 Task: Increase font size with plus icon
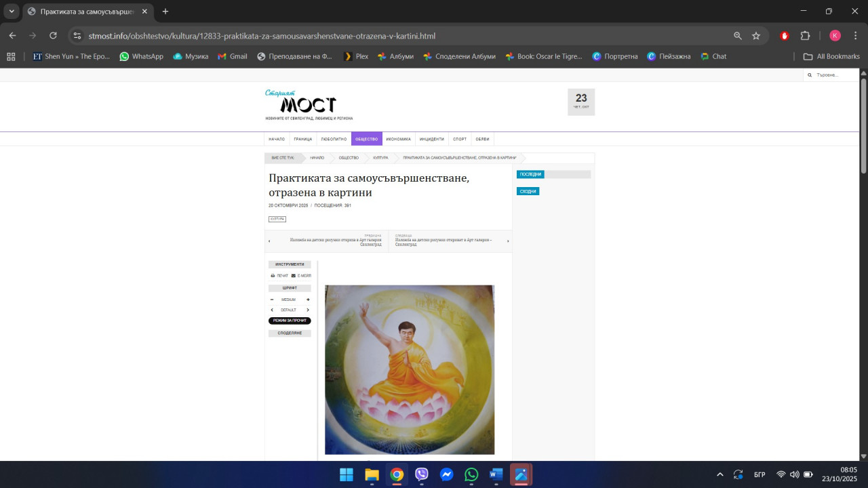(308, 300)
